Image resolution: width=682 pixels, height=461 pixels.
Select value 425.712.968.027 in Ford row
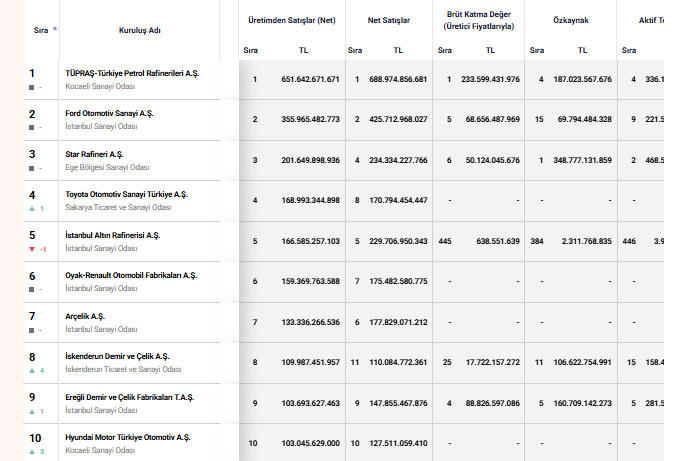click(x=398, y=119)
